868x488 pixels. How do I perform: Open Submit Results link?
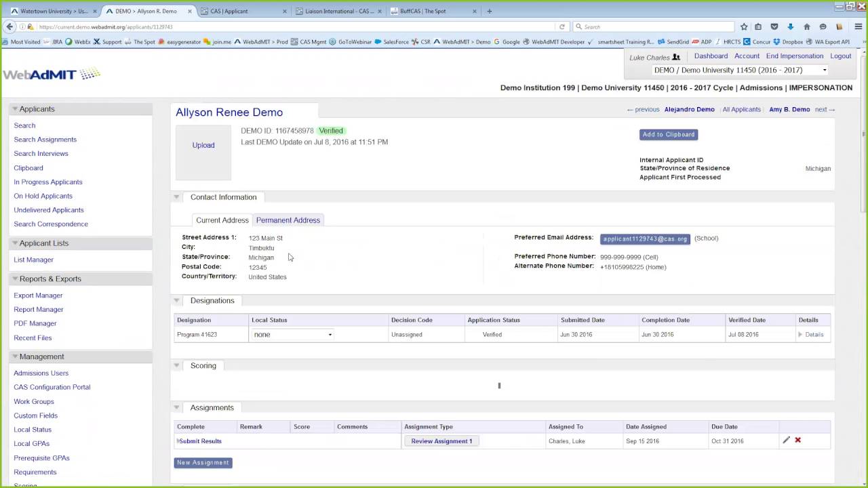[200, 441]
